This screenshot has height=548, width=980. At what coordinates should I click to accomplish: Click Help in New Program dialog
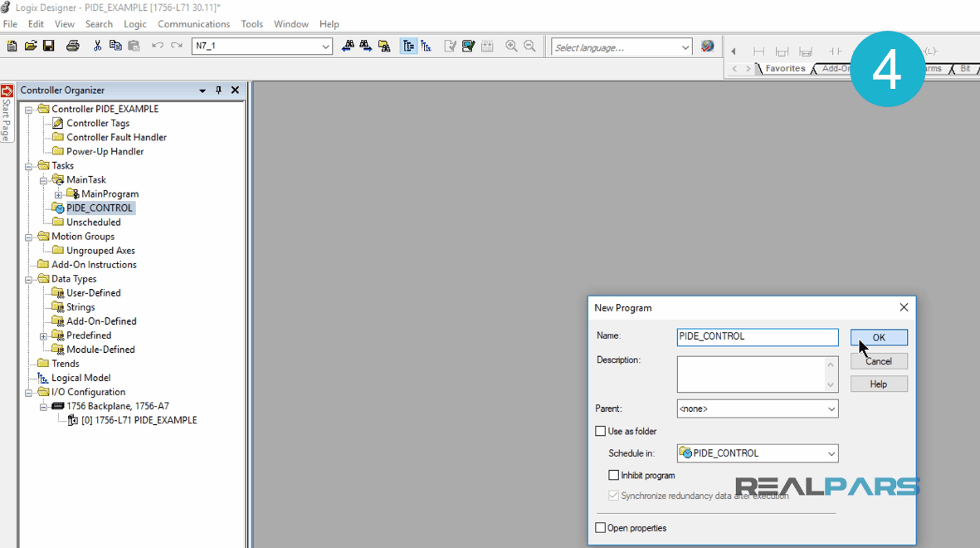879,384
